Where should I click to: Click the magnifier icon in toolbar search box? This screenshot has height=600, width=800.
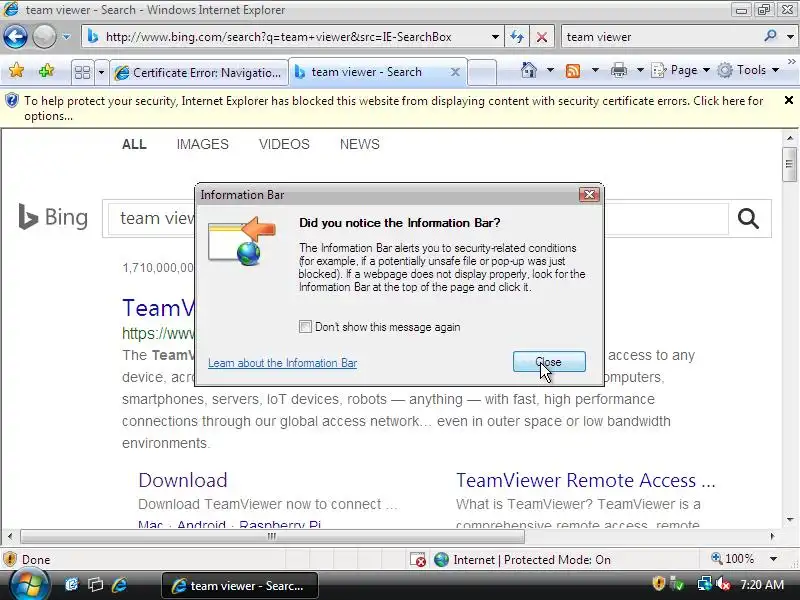pos(770,36)
